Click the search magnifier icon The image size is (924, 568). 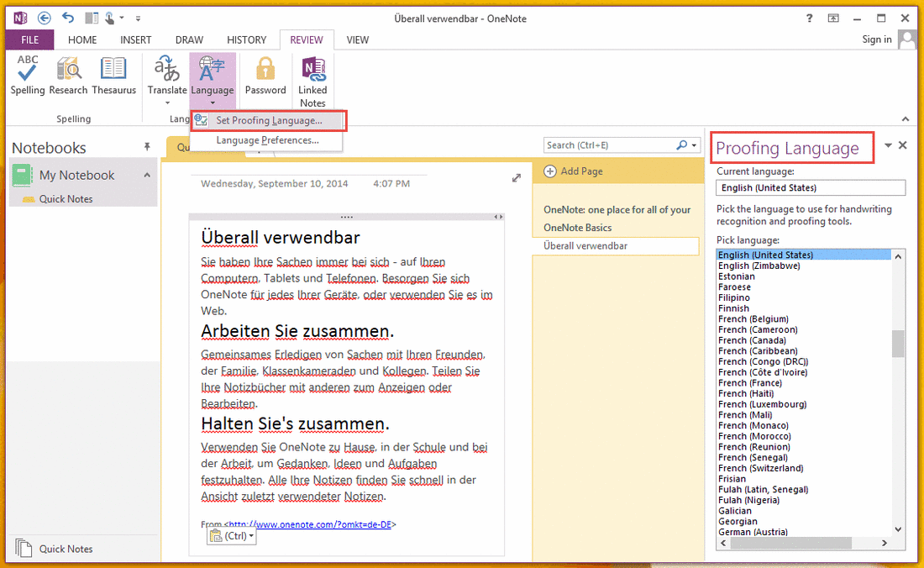[681, 145]
